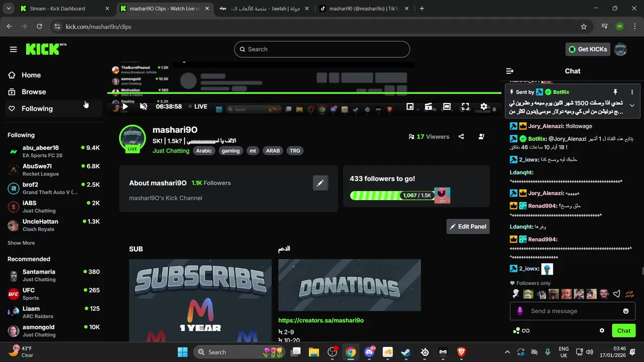Open Liaam recommended channel
The width and height of the screenshot is (644, 362).
click(54, 312)
